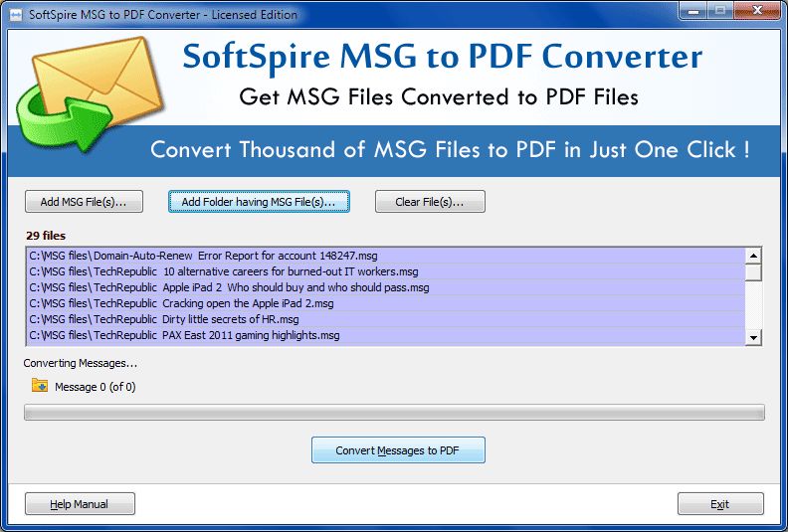
Task: Click the app icon in the title bar
Action: 12,15
